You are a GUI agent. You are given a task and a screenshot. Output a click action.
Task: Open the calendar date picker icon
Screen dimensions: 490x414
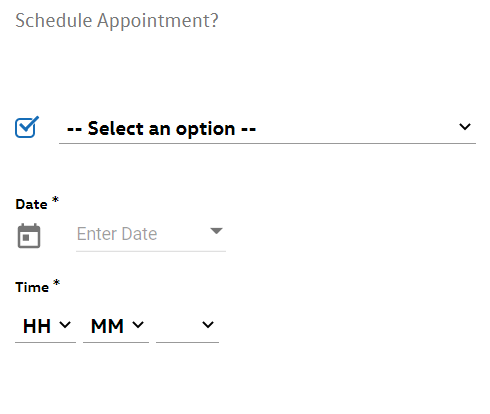tap(29, 236)
